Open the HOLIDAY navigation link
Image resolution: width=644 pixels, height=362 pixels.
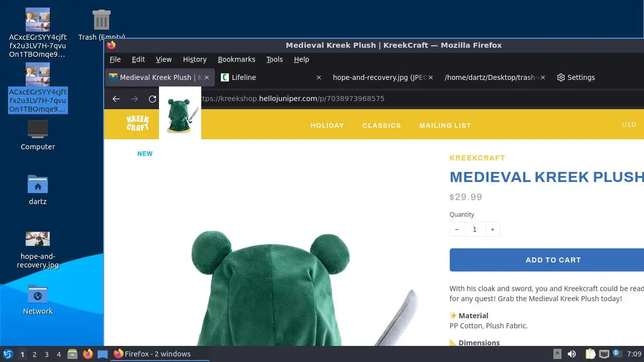327,125
